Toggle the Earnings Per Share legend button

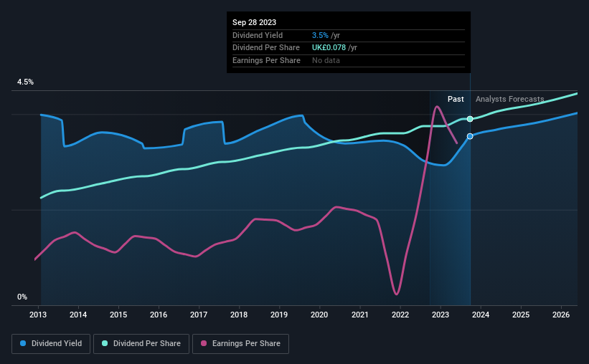tap(240, 344)
